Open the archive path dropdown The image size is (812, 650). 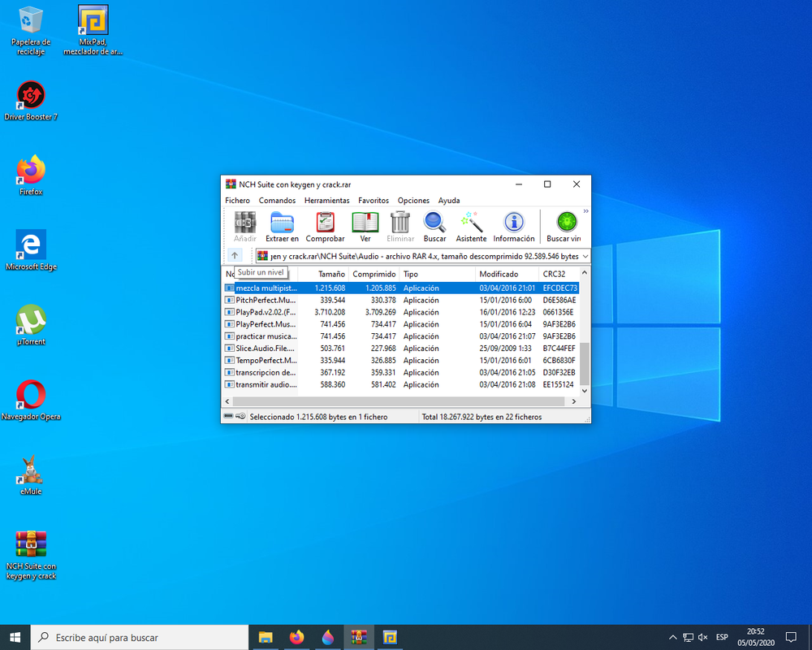[585, 256]
